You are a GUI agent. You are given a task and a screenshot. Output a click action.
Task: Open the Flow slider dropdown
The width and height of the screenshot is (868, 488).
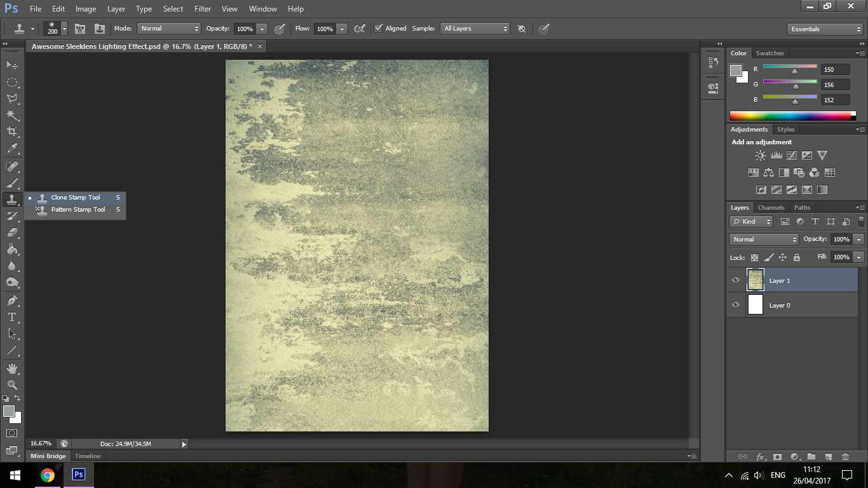[342, 29]
